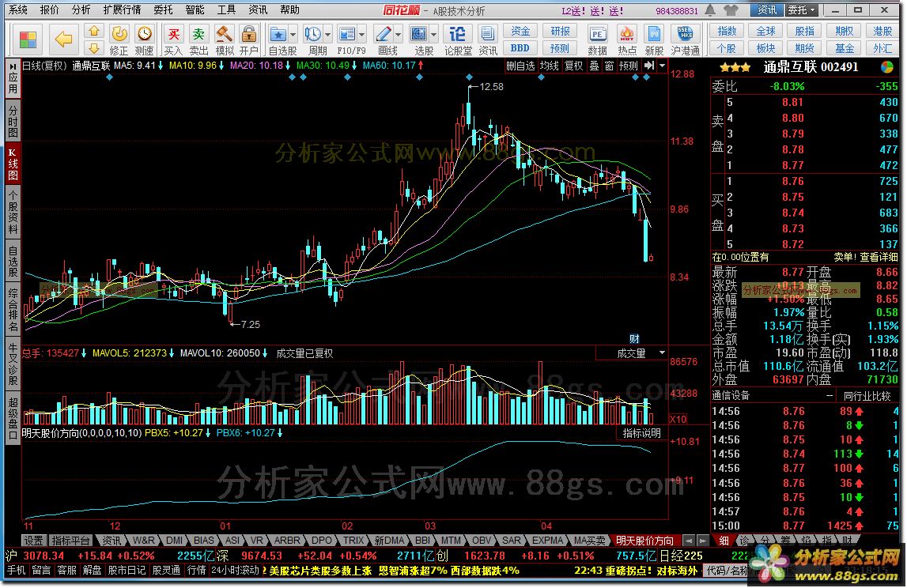Open the 修正 correction tool

(x=119, y=40)
